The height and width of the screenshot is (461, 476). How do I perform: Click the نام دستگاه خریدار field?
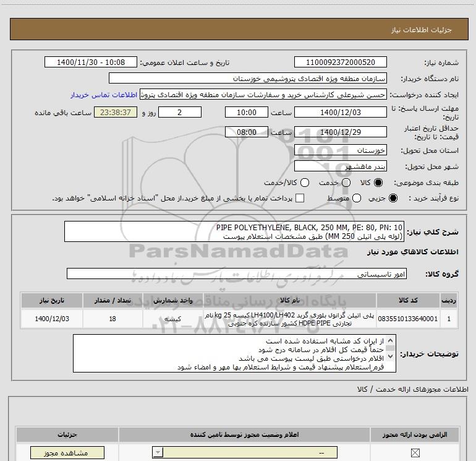coord(248,79)
